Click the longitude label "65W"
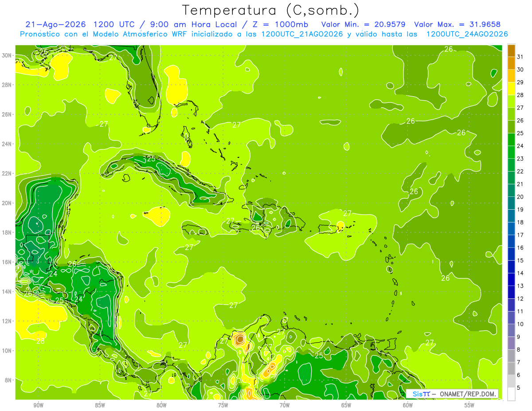 coord(346,405)
